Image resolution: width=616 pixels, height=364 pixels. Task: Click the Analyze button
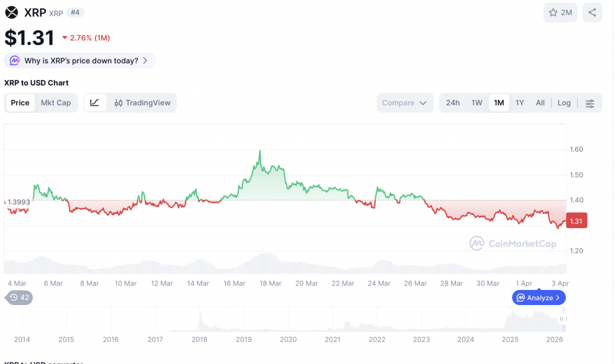click(x=538, y=297)
